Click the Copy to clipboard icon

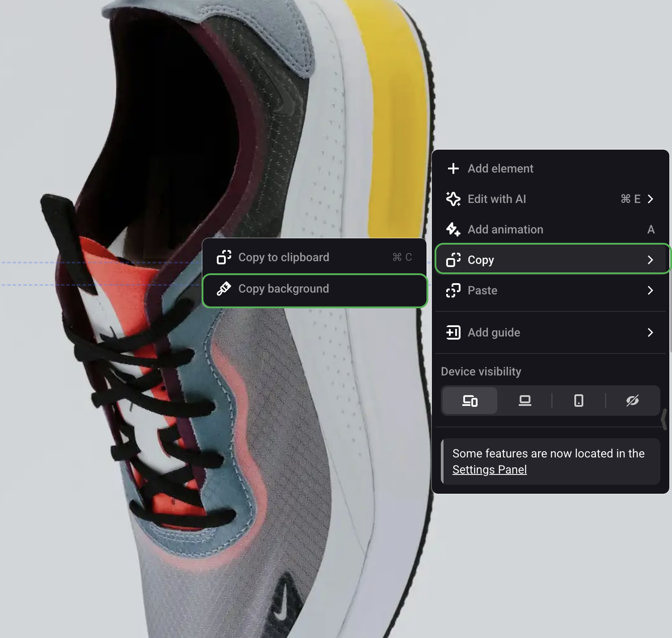pos(224,257)
